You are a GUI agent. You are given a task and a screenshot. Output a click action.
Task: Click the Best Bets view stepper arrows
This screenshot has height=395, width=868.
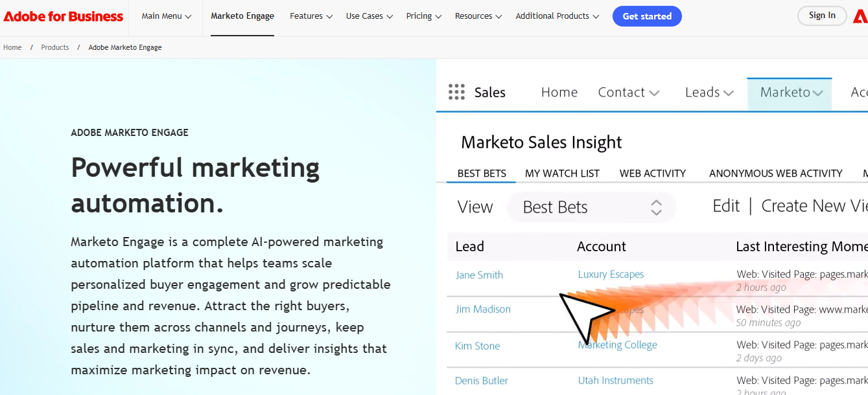(657, 207)
